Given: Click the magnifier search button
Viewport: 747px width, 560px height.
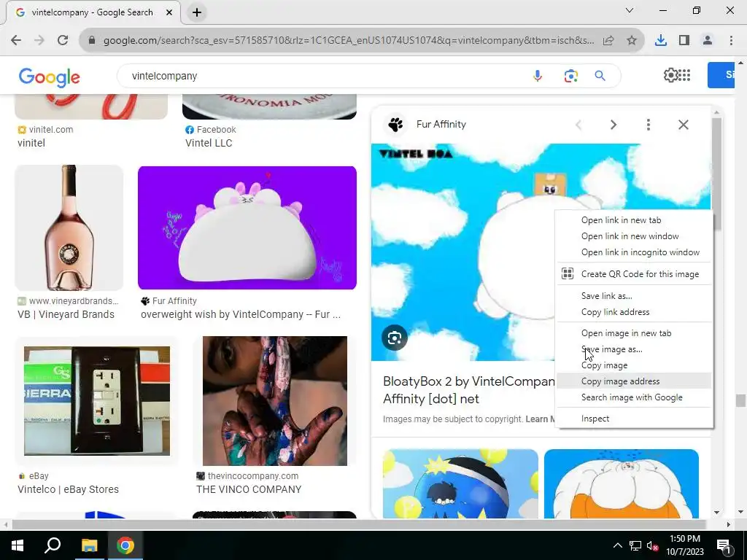Looking at the screenshot, I should (600, 76).
